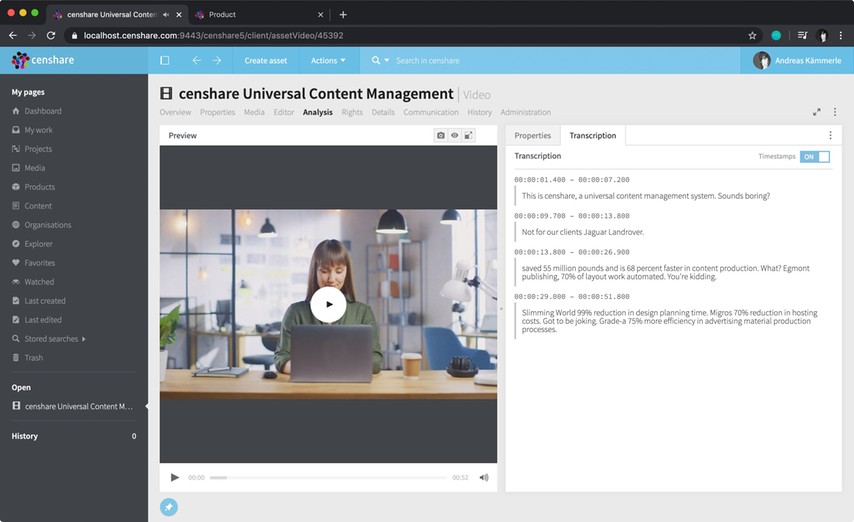Open Projects in the sidebar
The image size is (854, 522).
[x=38, y=149]
